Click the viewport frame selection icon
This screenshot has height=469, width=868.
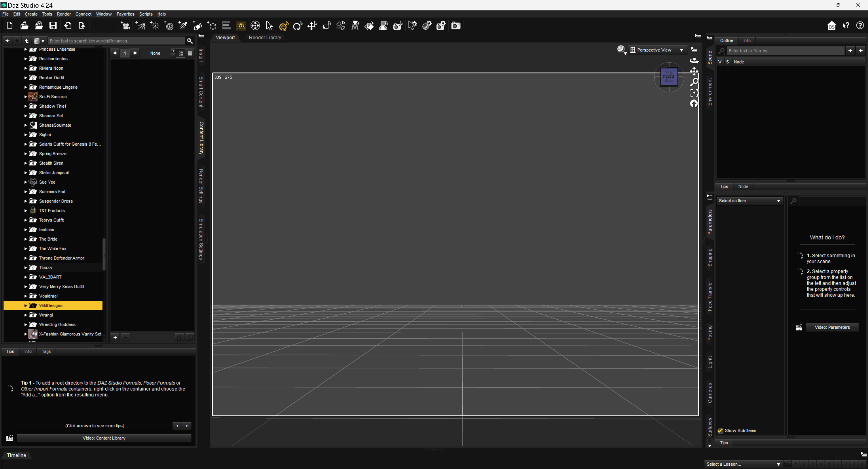[694, 93]
